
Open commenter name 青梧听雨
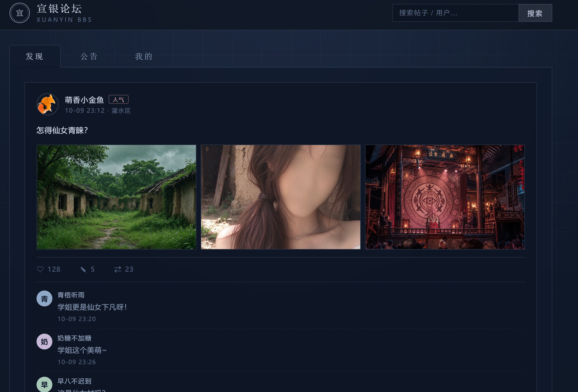[71, 295]
